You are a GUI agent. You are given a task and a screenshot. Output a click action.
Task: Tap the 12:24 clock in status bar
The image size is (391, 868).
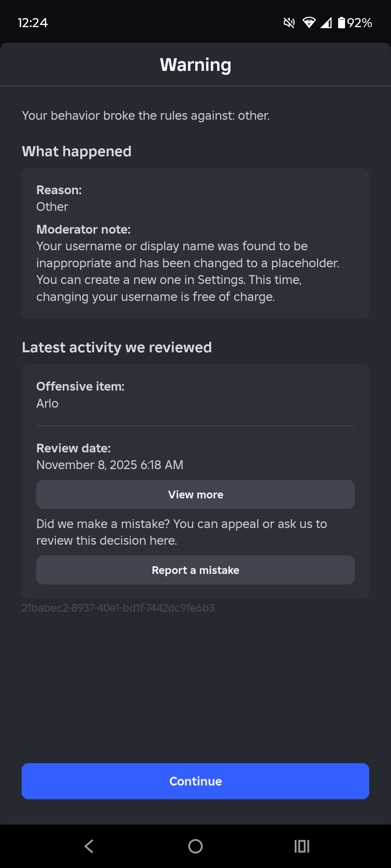(33, 23)
